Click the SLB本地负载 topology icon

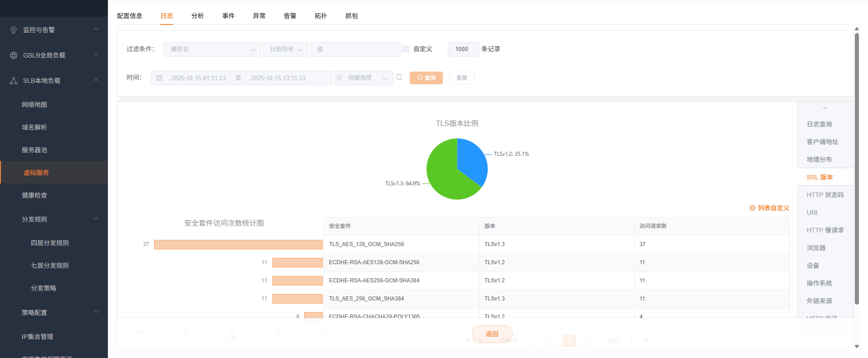click(14, 81)
